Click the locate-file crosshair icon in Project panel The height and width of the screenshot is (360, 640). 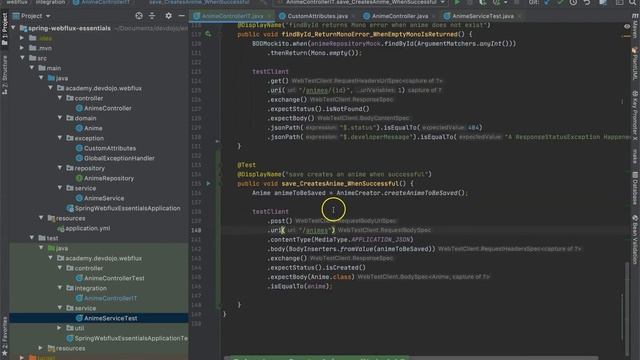tap(139, 16)
